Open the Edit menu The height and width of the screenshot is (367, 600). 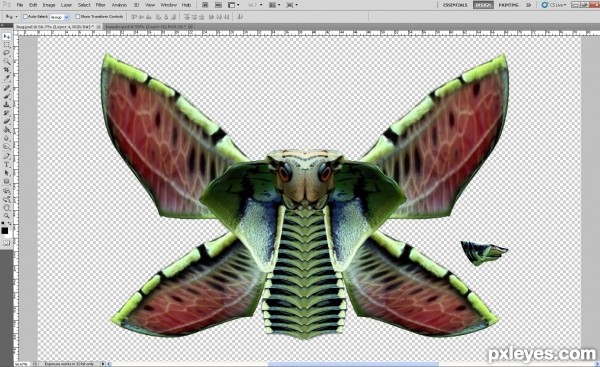[33, 5]
